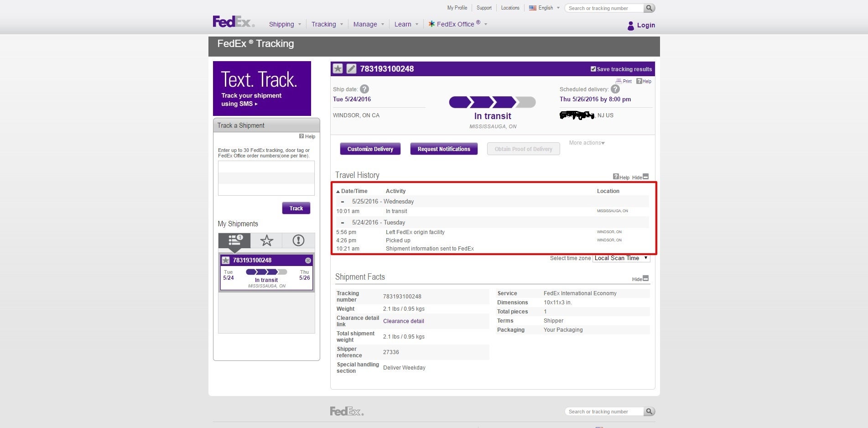Open the Shipping menu
Image resolution: width=868 pixels, height=428 pixels.
[285, 24]
